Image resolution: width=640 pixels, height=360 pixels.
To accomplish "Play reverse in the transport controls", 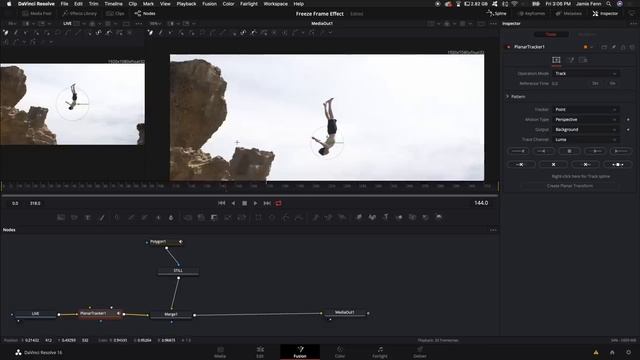I will [x=233, y=203].
